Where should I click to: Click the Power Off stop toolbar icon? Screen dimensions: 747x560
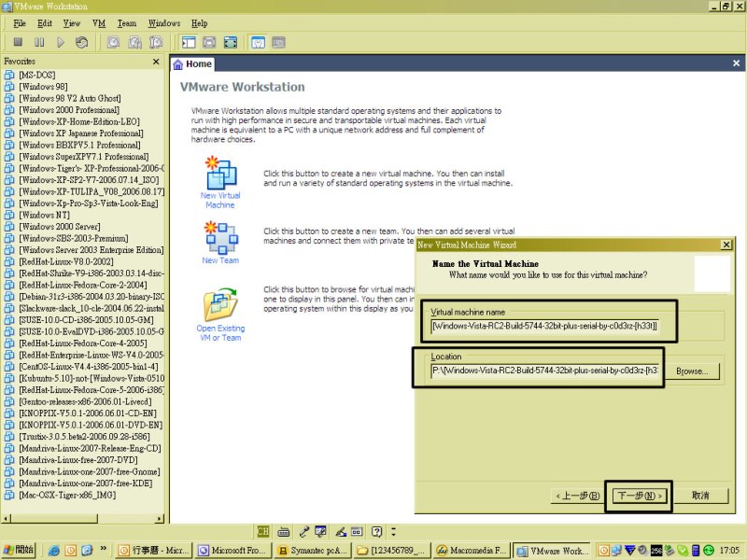18,42
